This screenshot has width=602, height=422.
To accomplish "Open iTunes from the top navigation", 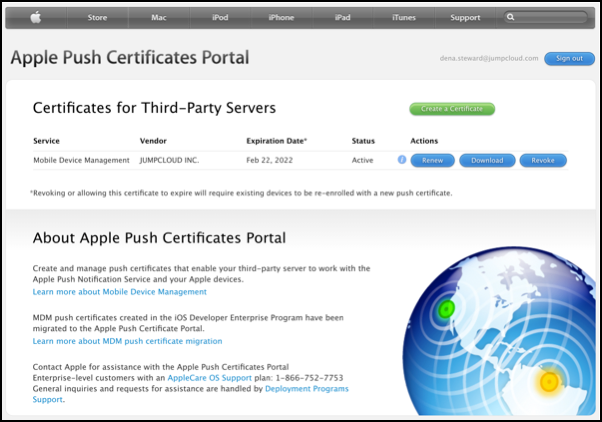I will (x=404, y=17).
